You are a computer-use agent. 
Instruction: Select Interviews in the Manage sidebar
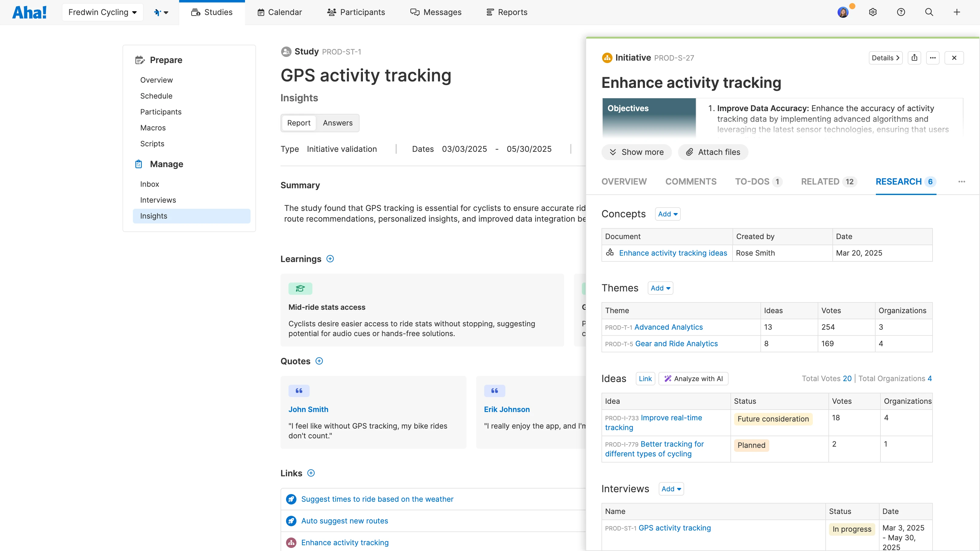158,200
